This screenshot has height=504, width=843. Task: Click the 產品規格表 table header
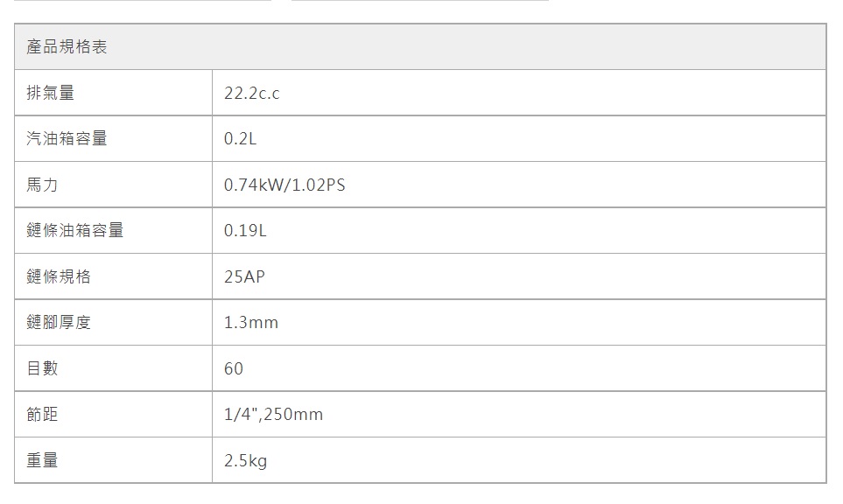pyautogui.click(x=67, y=47)
